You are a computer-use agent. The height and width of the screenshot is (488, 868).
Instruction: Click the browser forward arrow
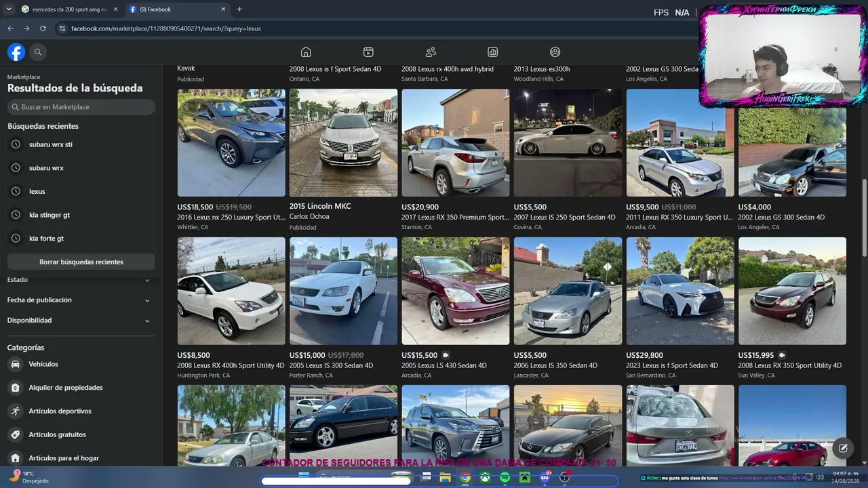point(26,28)
